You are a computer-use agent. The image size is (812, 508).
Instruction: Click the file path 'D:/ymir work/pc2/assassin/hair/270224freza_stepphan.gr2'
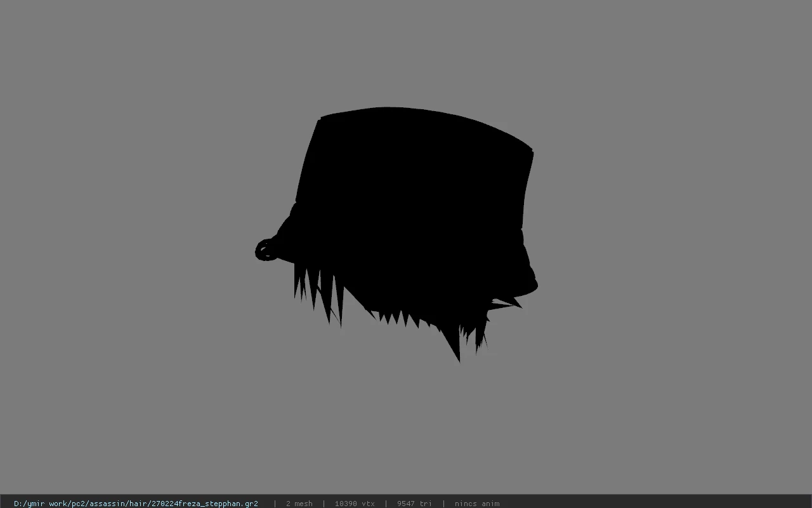pyautogui.click(x=136, y=504)
